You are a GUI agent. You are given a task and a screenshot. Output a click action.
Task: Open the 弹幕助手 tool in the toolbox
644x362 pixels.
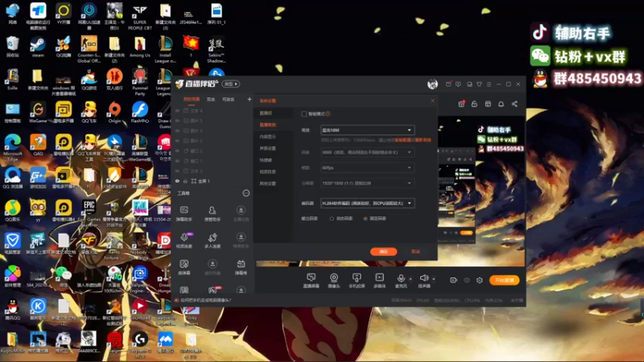pyautogui.click(x=184, y=213)
